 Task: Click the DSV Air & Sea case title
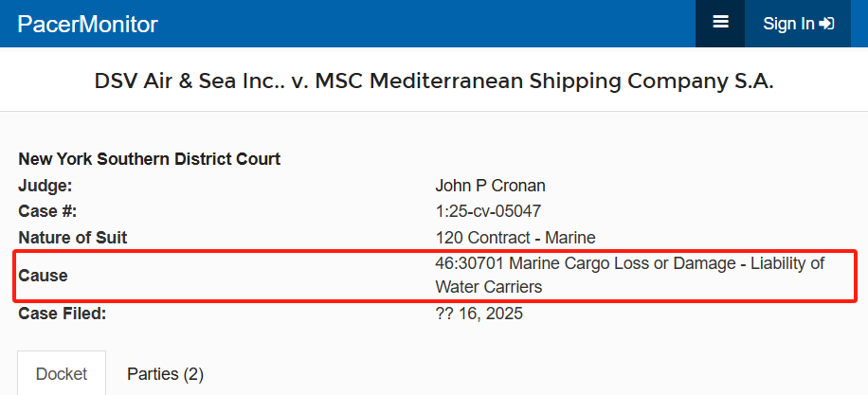pyautogui.click(x=433, y=81)
